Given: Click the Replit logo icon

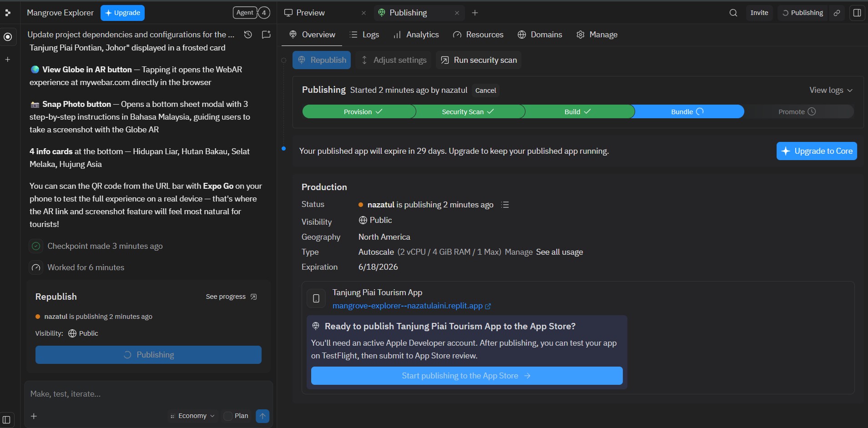Looking at the screenshot, I should tap(7, 13).
